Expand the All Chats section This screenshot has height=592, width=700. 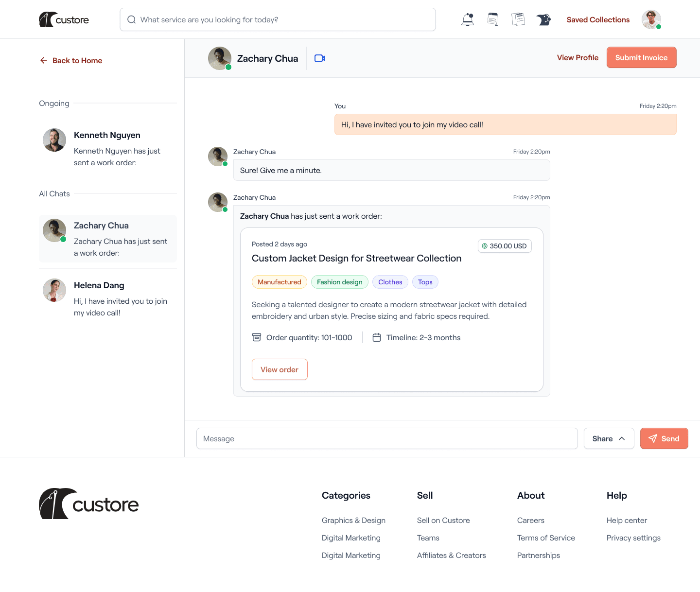[54, 193]
